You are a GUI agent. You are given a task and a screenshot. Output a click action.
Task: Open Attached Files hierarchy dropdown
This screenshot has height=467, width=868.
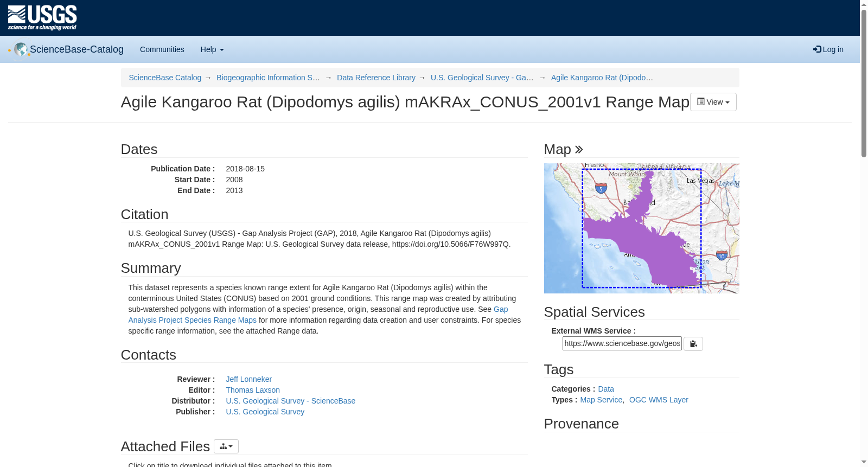226,446
